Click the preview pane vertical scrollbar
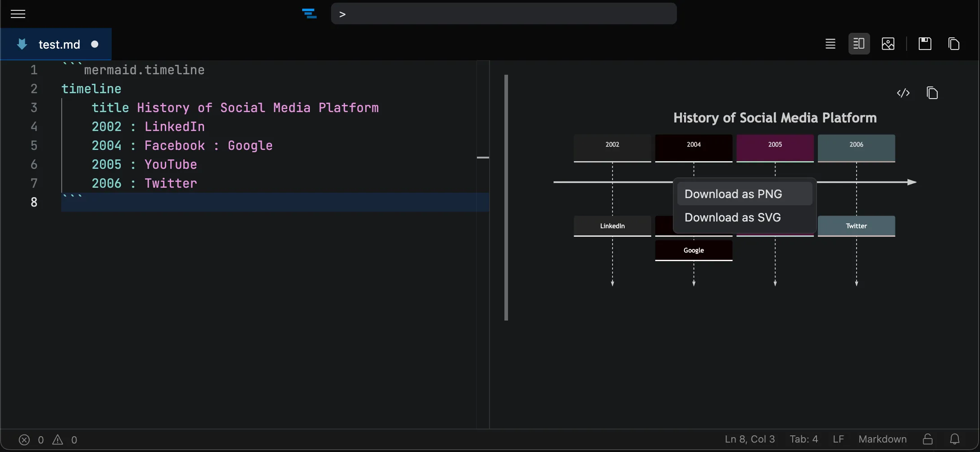Viewport: 980px width, 452px height. click(x=506, y=198)
